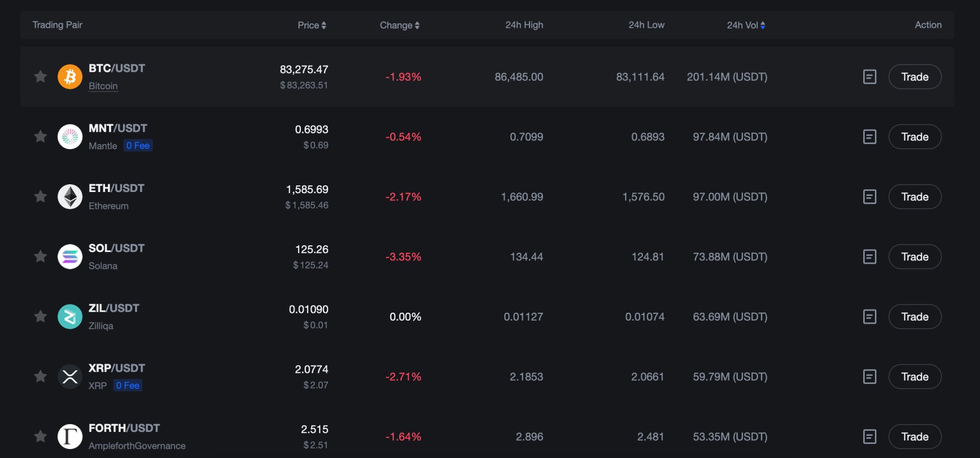Click the 0 Fee badge beside XRP

128,386
